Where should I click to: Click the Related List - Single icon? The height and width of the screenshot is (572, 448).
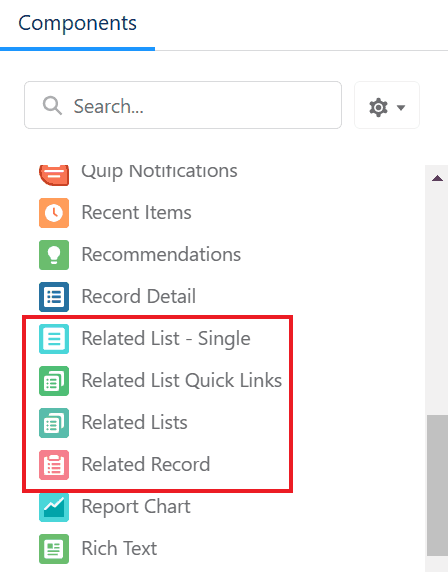(54, 339)
